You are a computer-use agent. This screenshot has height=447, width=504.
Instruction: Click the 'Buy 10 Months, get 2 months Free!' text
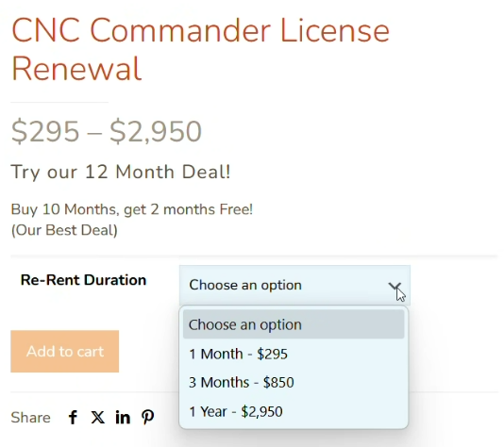pyautogui.click(x=132, y=209)
